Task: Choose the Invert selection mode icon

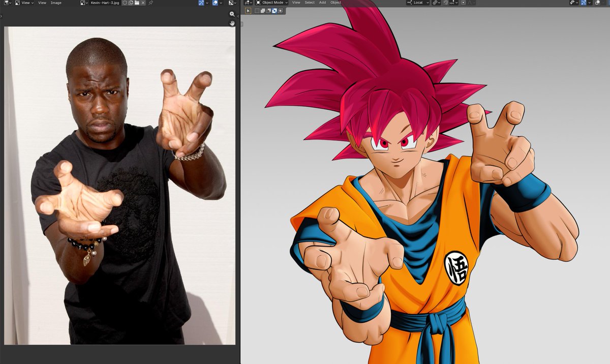Action: pyautogui.click(x=274, y=11)
